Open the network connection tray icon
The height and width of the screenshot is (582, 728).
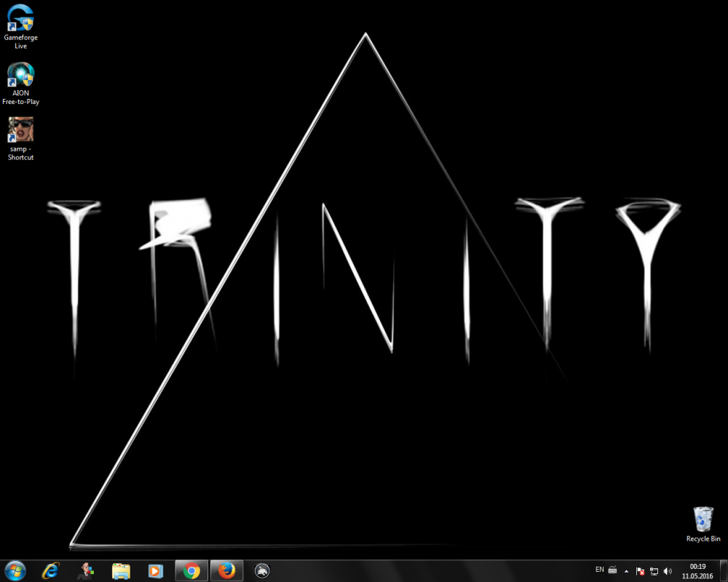tap(654, 571)
